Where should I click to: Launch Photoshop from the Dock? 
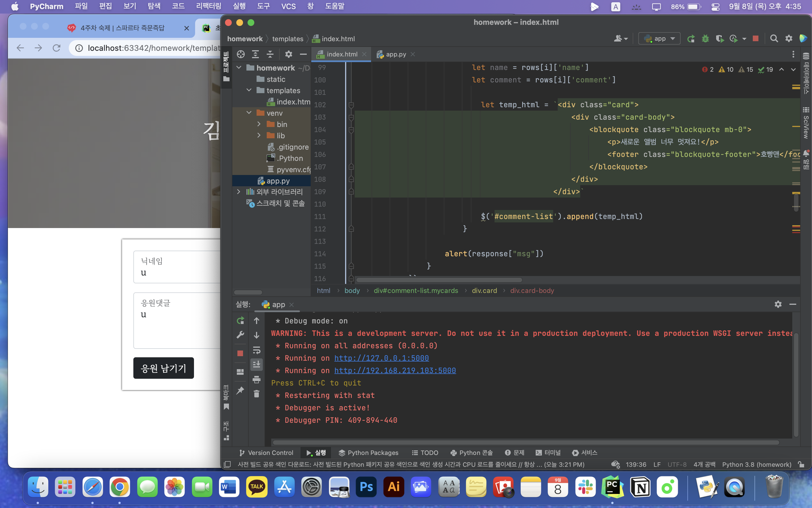click(367, 487)
